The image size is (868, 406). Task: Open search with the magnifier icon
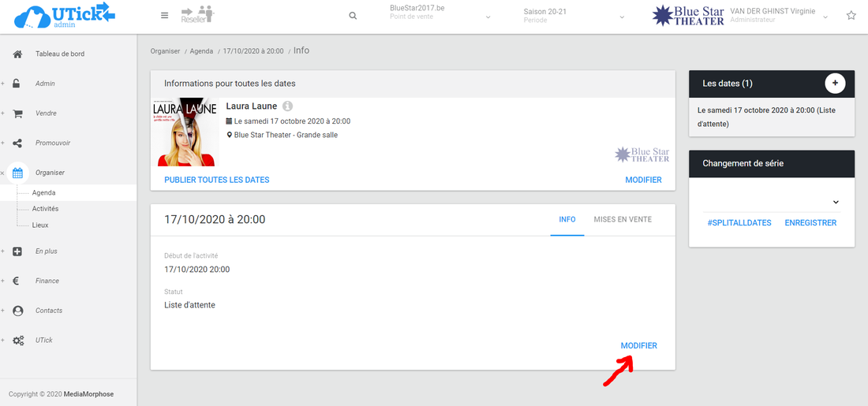coord(353,16)
